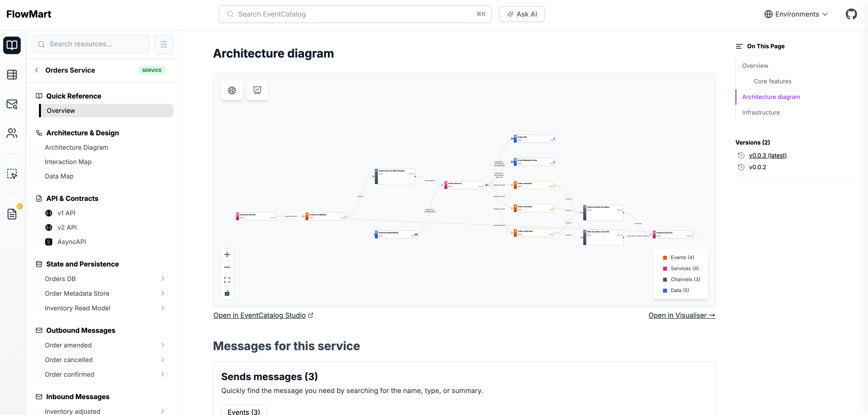Image resolution: width=868 pixels, height=415 pixels.
Task: Fit diagram to view icon
Action: tap(227, 280)
